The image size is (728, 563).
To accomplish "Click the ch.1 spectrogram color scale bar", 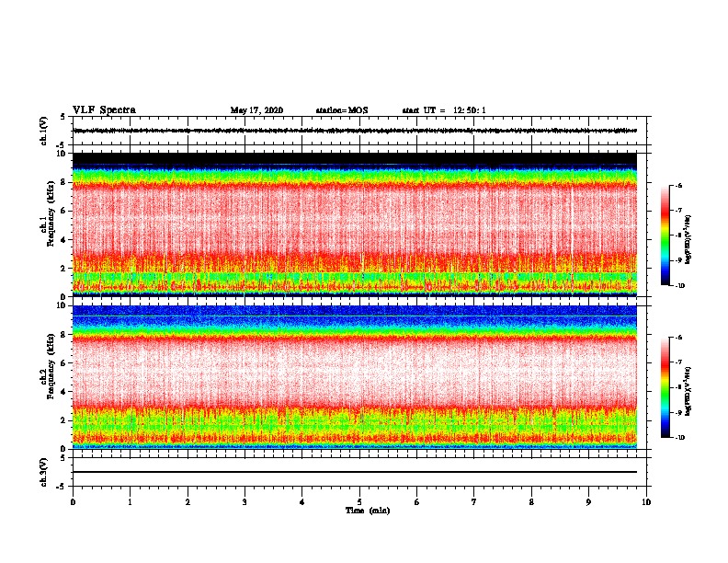I will click(x=665, y=236).
